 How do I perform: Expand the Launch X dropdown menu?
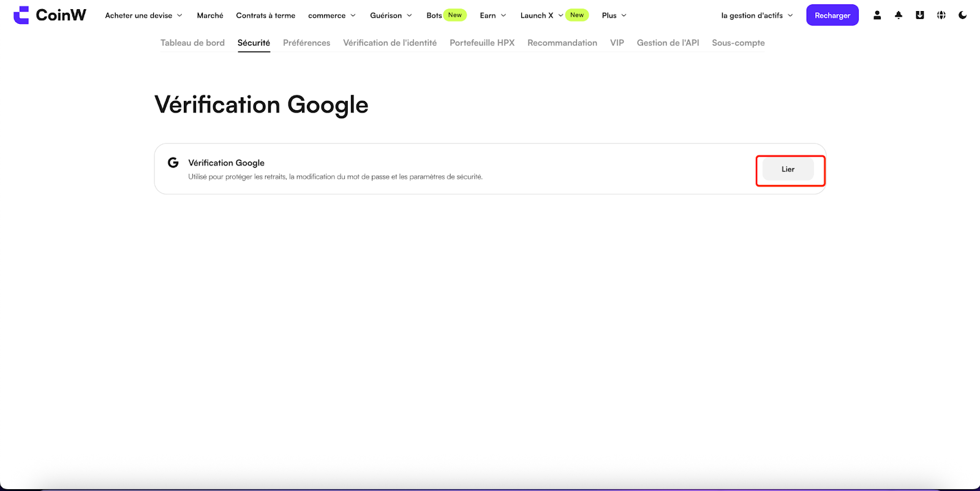pyautogui.click(x=542, y=15)
